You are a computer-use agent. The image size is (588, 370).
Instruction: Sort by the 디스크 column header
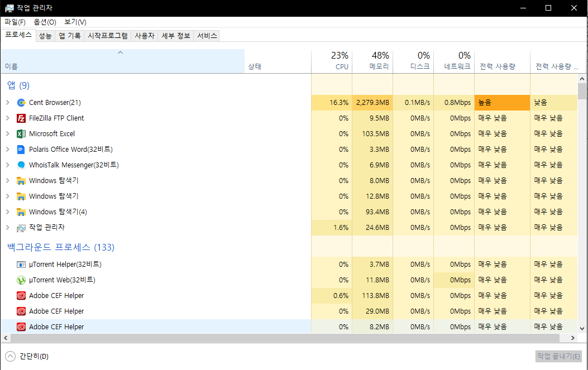[x=413, y=61]
